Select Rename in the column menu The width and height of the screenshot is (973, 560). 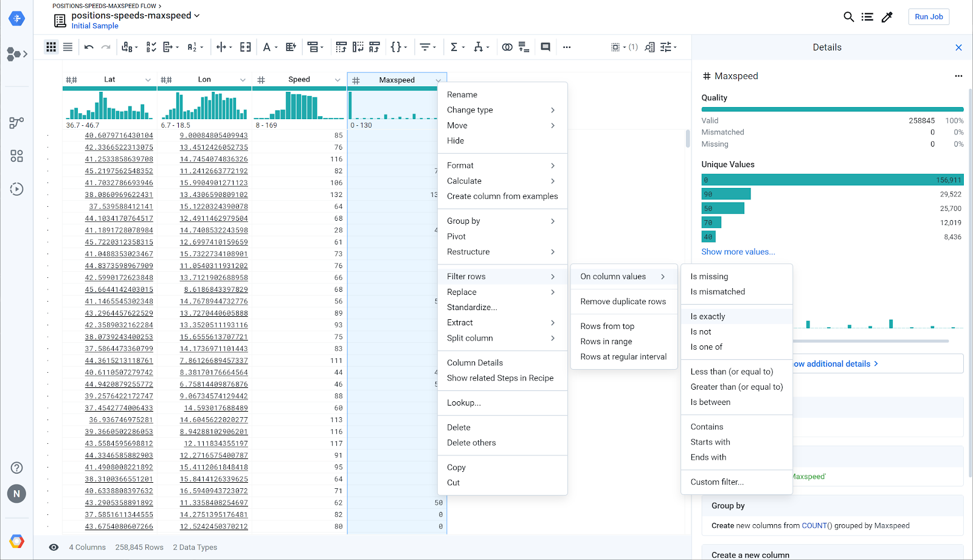(502, 95)
